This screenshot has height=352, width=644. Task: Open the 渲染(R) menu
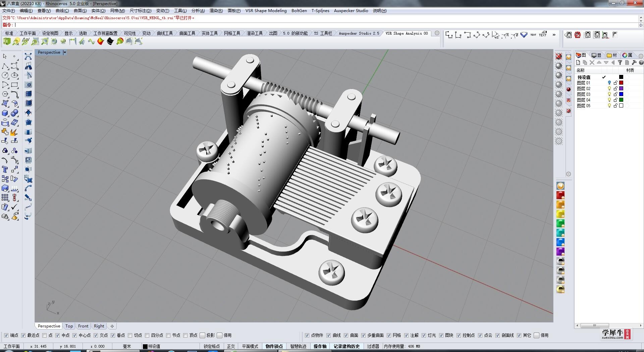(x=216, y=10)
